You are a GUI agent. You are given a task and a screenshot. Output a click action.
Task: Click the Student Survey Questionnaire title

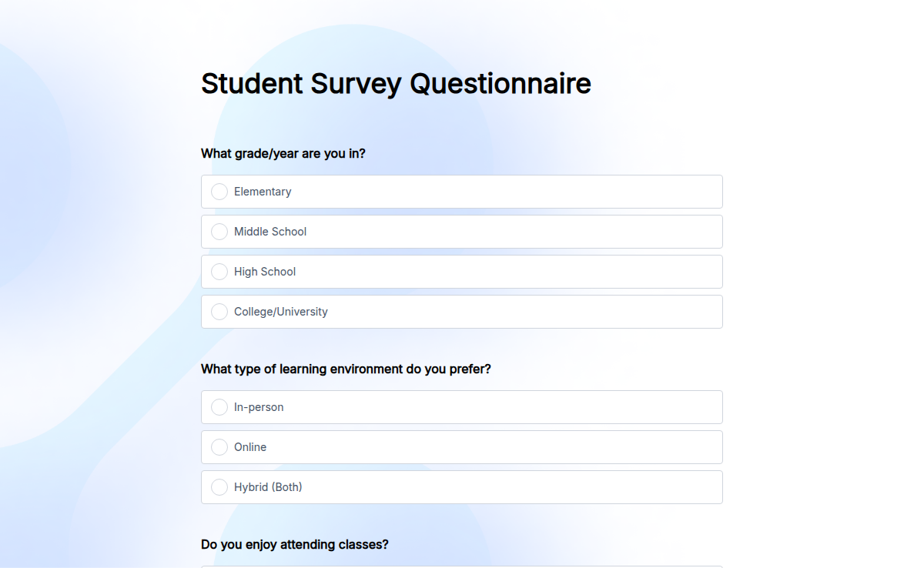point(396,83)
